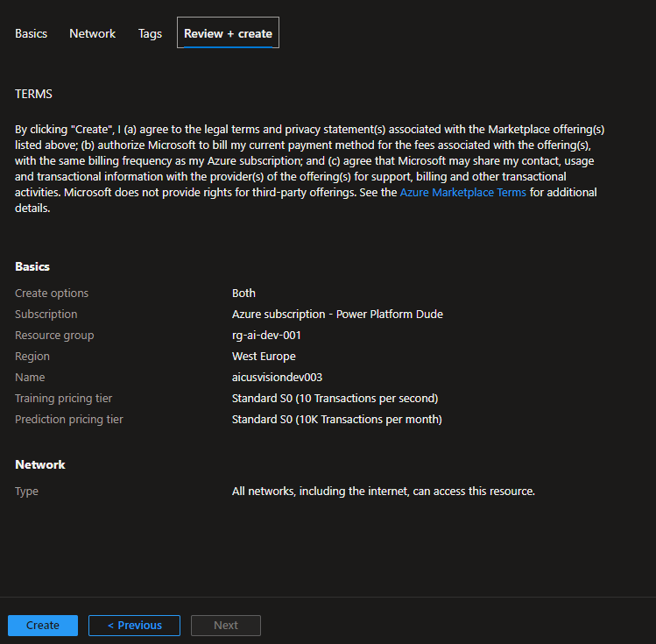Click the network type description text
Image resolution: width=656 pixels, height=644 pixels.
point(383,491)
